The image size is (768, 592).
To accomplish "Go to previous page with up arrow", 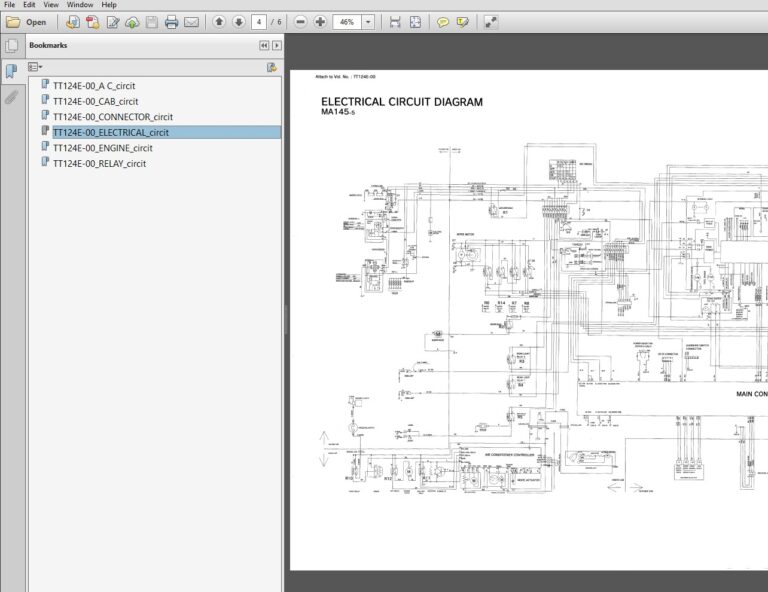I will pos(219,22).
